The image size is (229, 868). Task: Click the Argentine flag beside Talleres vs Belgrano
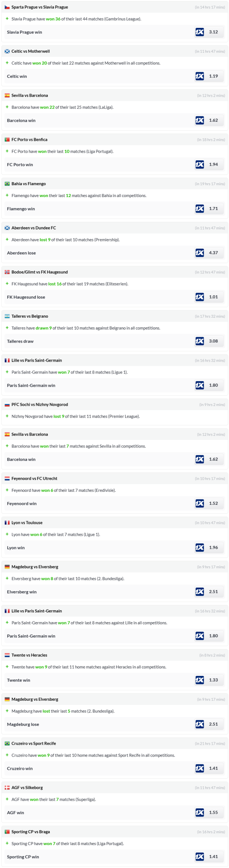7,316
